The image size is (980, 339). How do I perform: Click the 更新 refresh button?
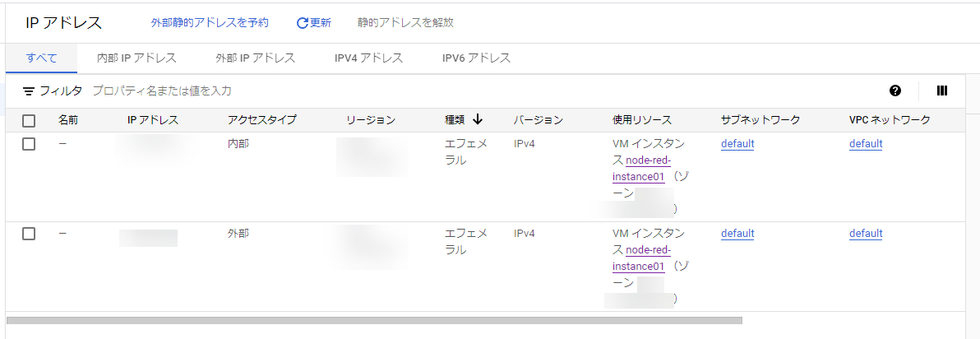[x=313, y=23]
